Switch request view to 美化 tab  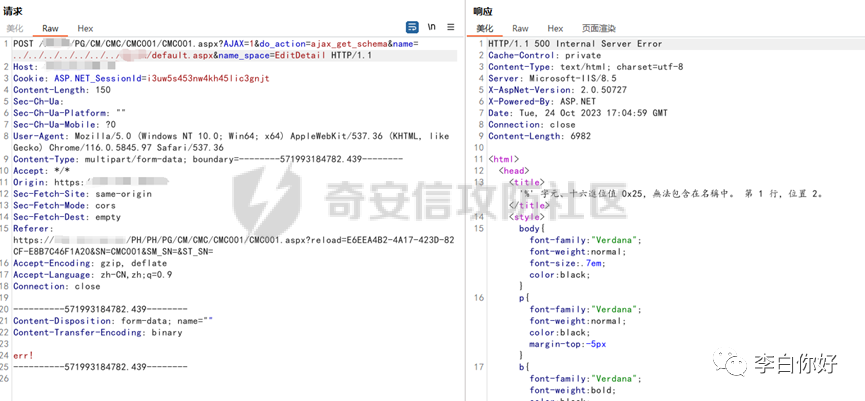[15, 29]
